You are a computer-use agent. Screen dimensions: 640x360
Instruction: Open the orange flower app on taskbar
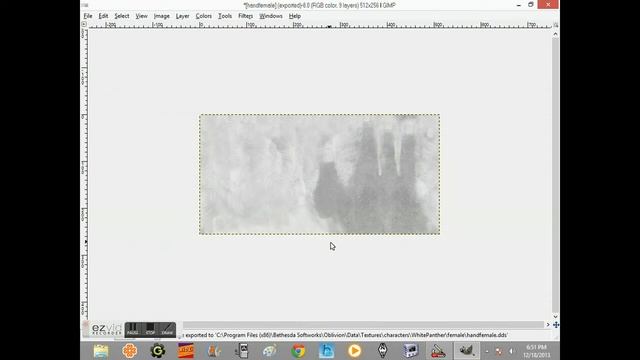[x=129, y=351]
